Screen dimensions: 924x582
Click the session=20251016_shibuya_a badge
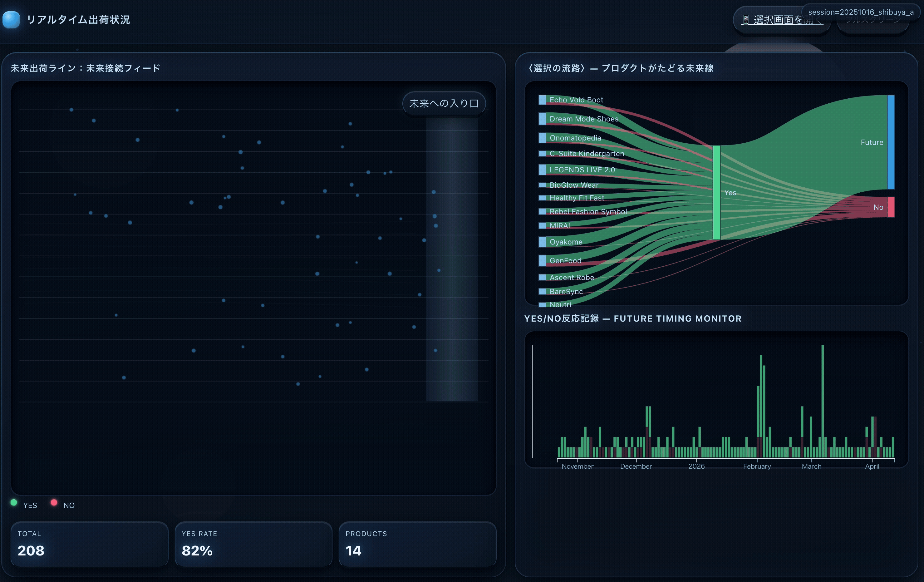point(861,12)
